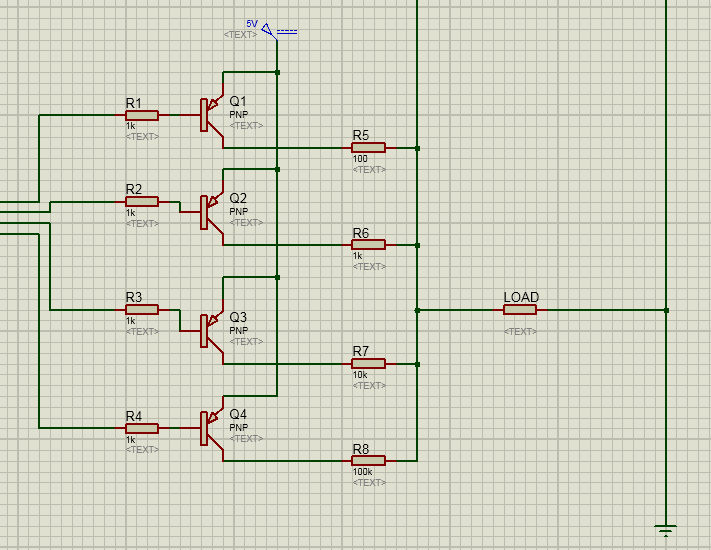Image resolution: width=711 pixels, height=550 pixels.
Task: Click the <TEXT> placeholder beside 5V terminal
Action: tap(240, 34)
